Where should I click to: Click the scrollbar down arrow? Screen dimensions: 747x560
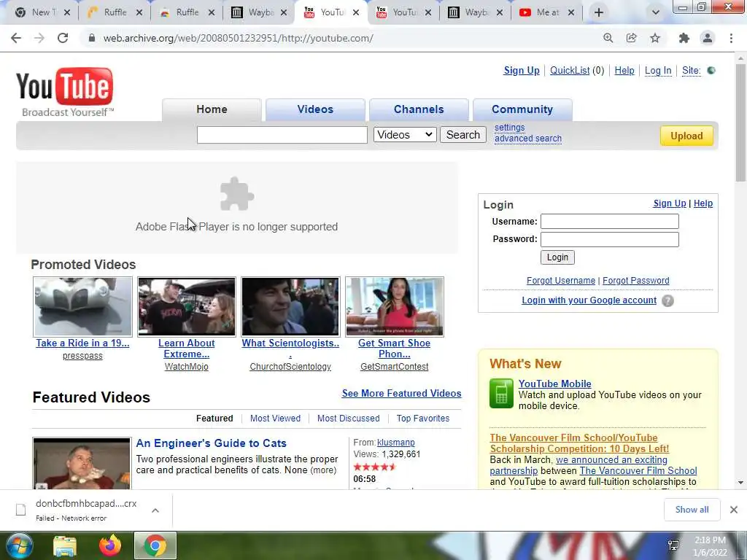click(741, 483)
